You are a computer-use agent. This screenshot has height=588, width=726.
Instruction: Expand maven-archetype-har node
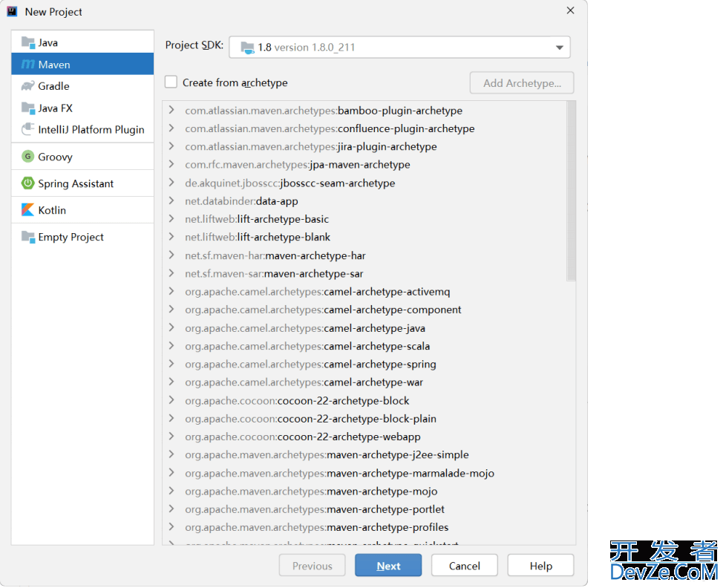(x=171, y=255)
